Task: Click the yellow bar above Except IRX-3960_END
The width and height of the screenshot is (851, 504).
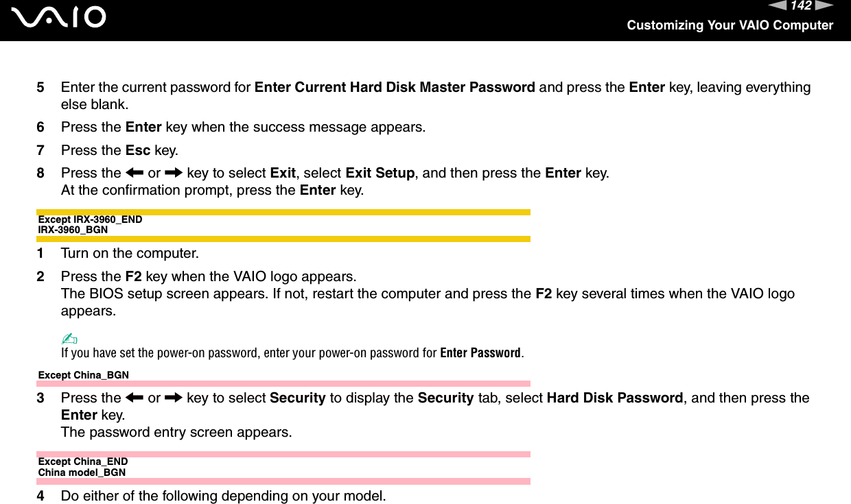Action: [283, 212]
